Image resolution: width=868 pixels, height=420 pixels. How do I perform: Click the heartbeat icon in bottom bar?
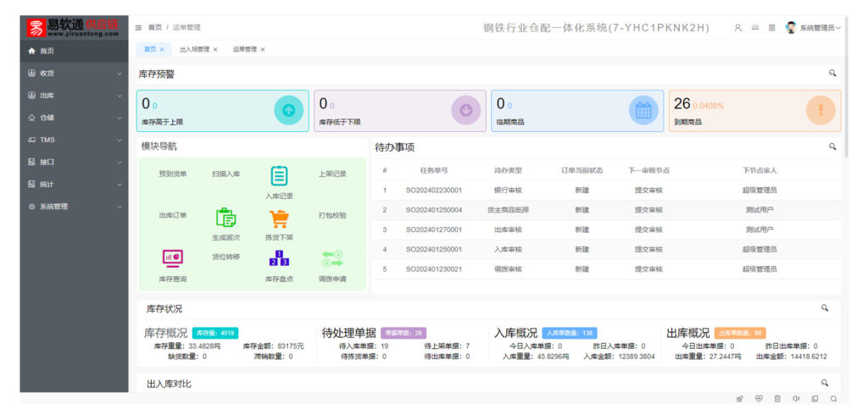tap(759, 399)
